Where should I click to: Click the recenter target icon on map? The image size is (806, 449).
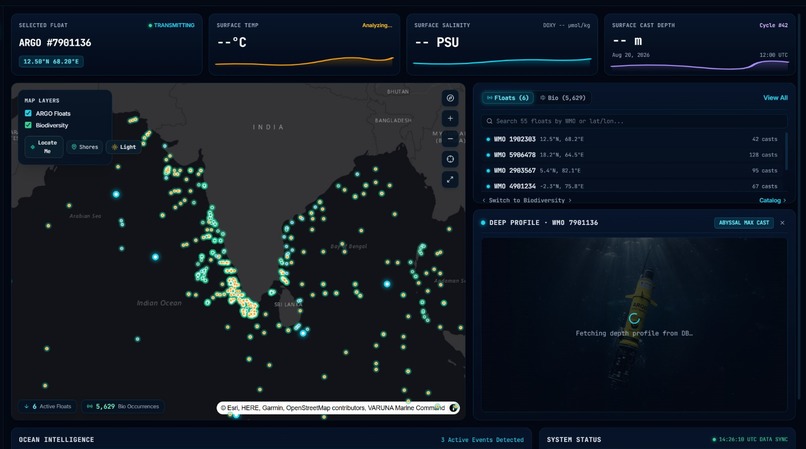450,159
